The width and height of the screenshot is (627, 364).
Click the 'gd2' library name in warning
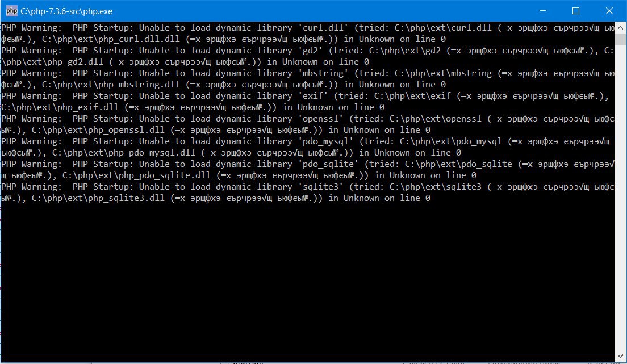(x=310, y=51)
